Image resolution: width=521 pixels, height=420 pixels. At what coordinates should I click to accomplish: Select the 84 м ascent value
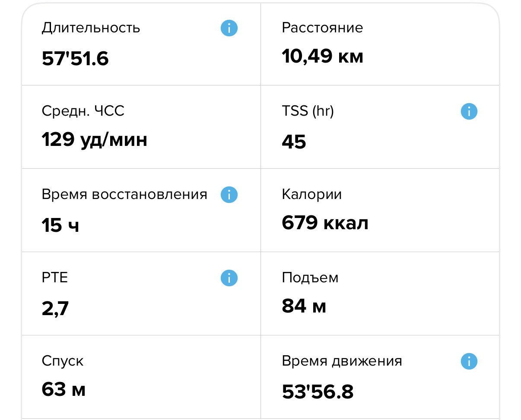pyautogui.click(x=304, y=306)
